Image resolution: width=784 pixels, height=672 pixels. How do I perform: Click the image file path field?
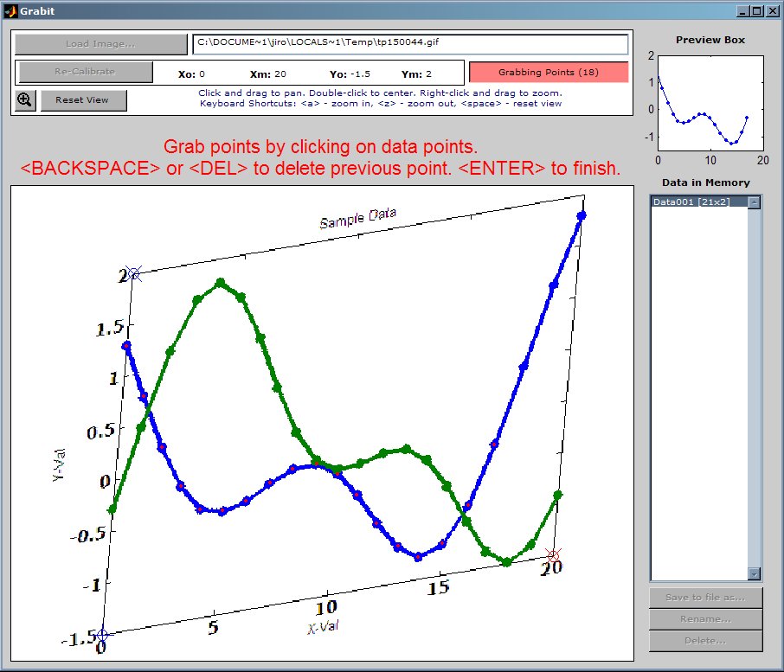(x=412, y=43)
